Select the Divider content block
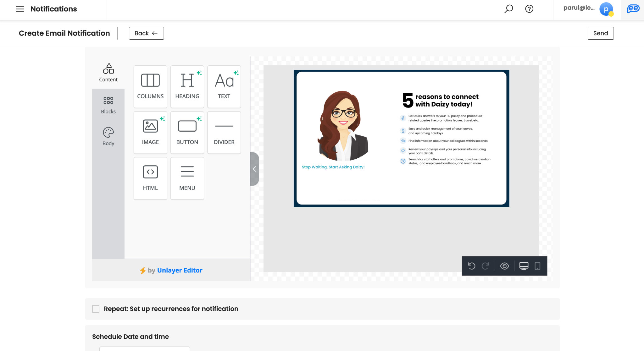644x351 pixels. pos(224,132)
